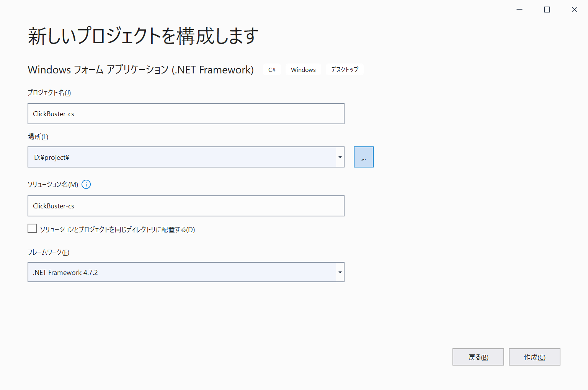
Task: Click the 作成(C) create button
Action: click(534, 357)
